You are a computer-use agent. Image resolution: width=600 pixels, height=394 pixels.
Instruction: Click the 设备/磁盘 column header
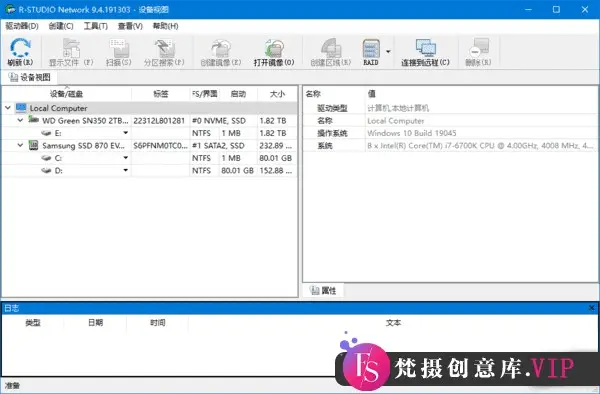coord(67,94)
